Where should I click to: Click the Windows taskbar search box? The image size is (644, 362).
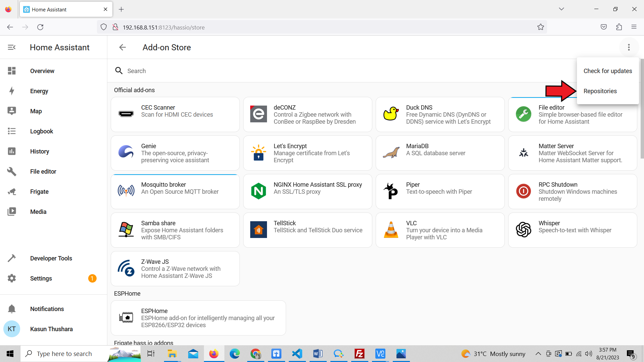coord(80,354)
